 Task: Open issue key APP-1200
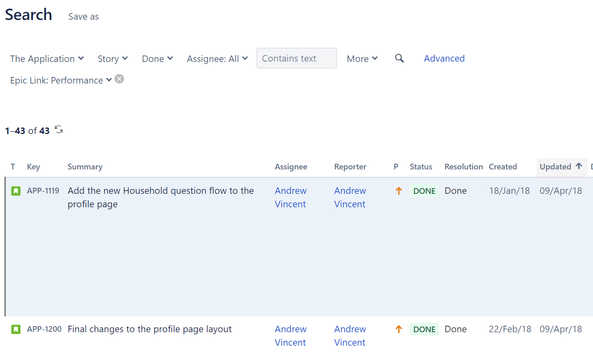point(44,329)
